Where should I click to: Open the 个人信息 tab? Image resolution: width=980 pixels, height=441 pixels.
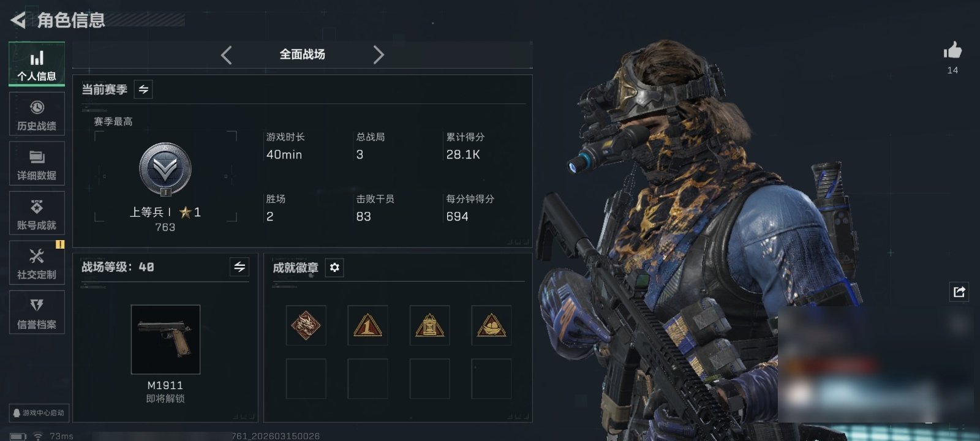[x=37, y=65]
